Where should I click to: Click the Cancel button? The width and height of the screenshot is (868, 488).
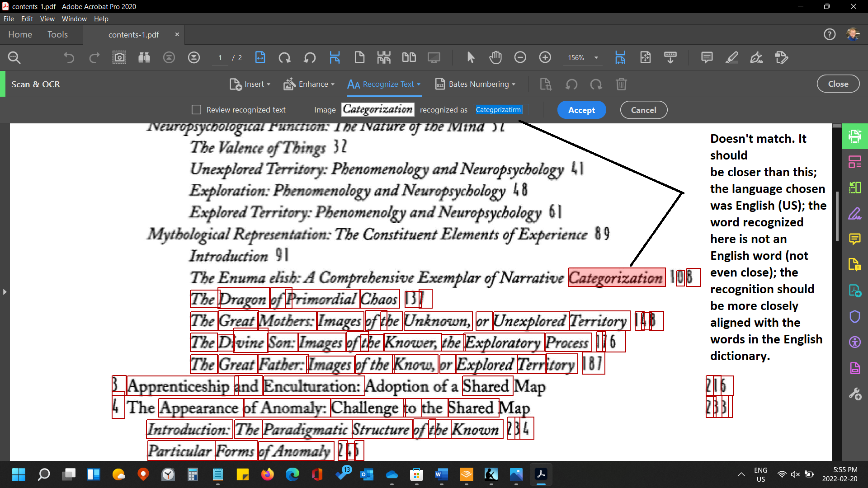[643, 110]
